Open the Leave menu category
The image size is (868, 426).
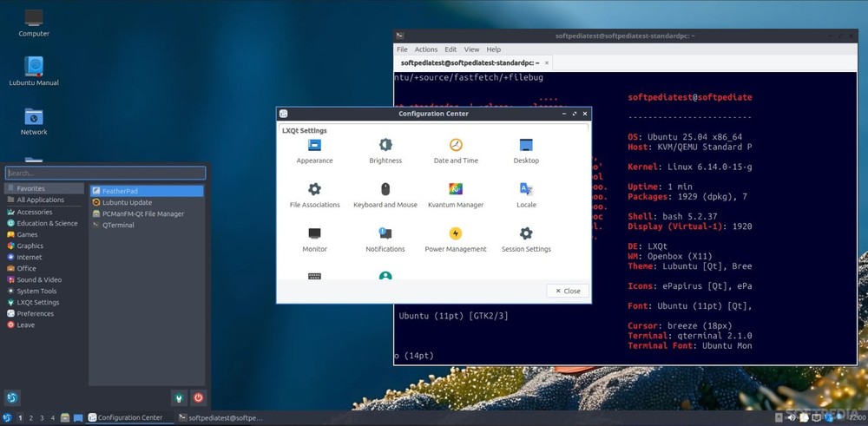click(x=44, y=325)
